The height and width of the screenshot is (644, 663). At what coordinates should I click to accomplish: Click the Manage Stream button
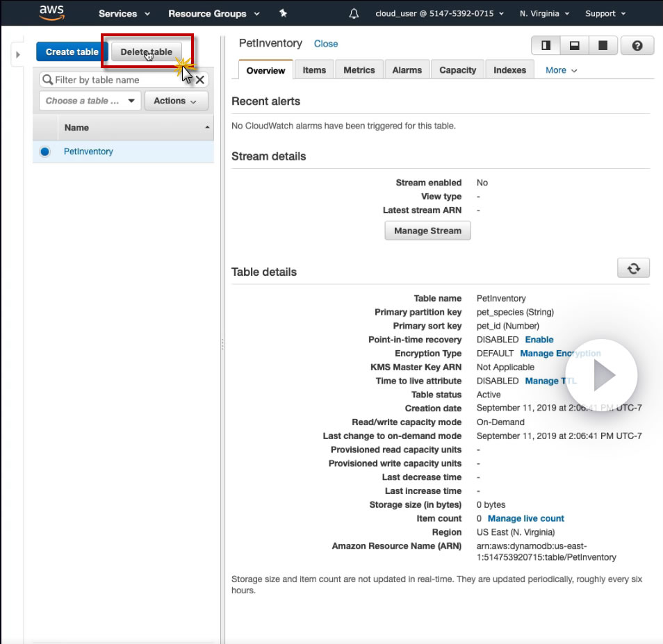pos(427,231)
